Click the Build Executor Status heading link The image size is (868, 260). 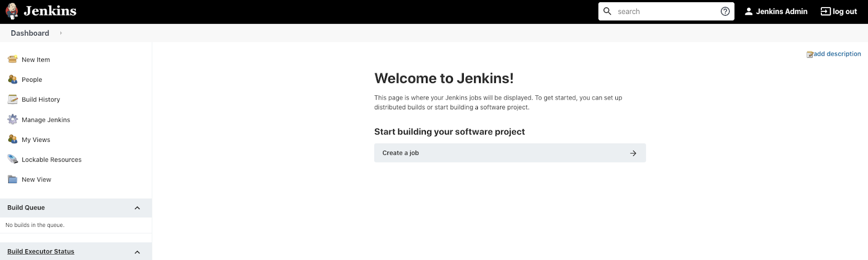coord(41,251)
